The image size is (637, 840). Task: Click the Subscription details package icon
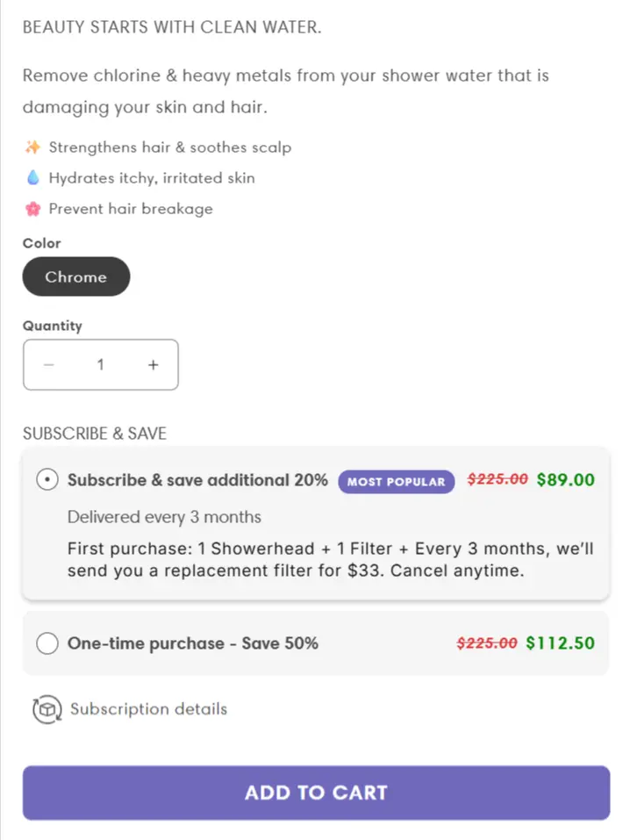point(46,708)
